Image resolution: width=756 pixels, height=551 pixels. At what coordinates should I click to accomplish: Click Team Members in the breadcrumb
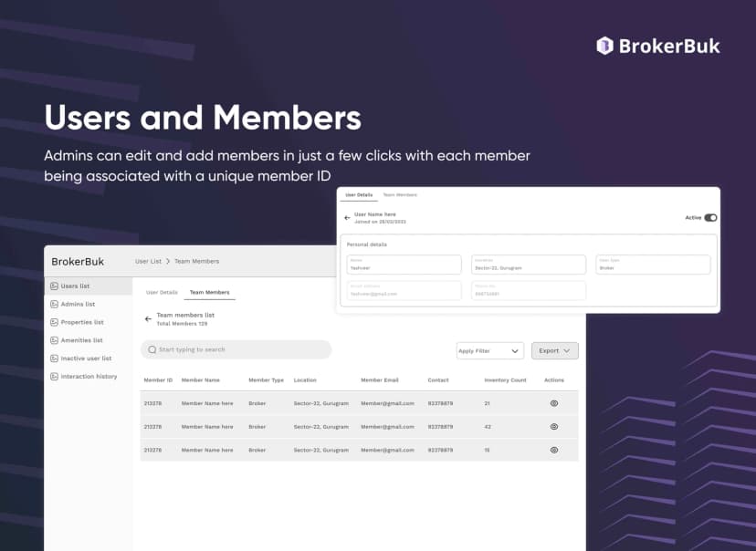pyautogui.click(x=196, y=261)
